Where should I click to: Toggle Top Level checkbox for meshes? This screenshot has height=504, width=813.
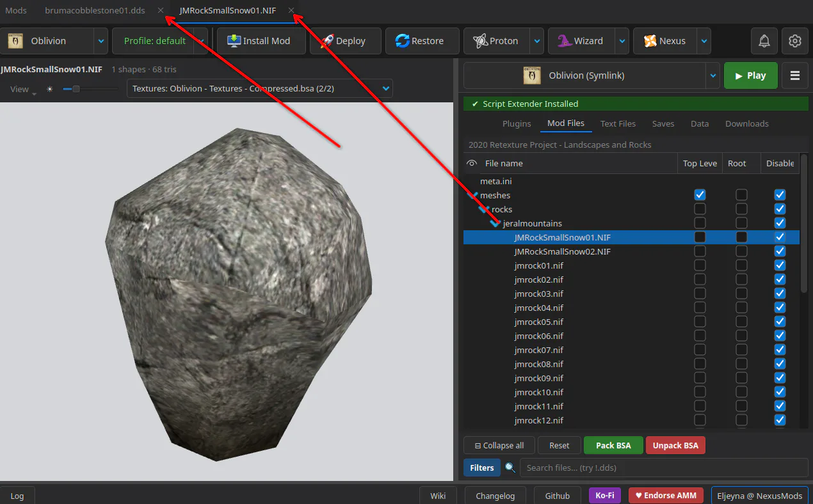[700, 194]
